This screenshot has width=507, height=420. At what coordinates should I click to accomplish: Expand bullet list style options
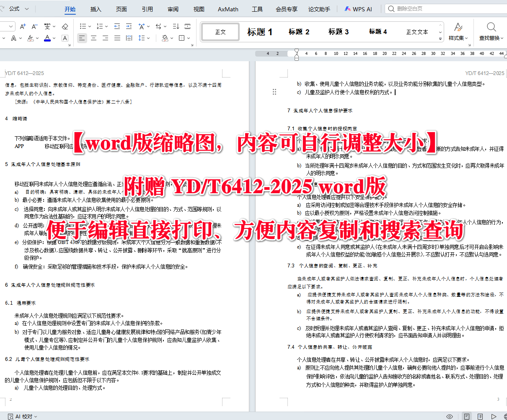tap(90, 26)
